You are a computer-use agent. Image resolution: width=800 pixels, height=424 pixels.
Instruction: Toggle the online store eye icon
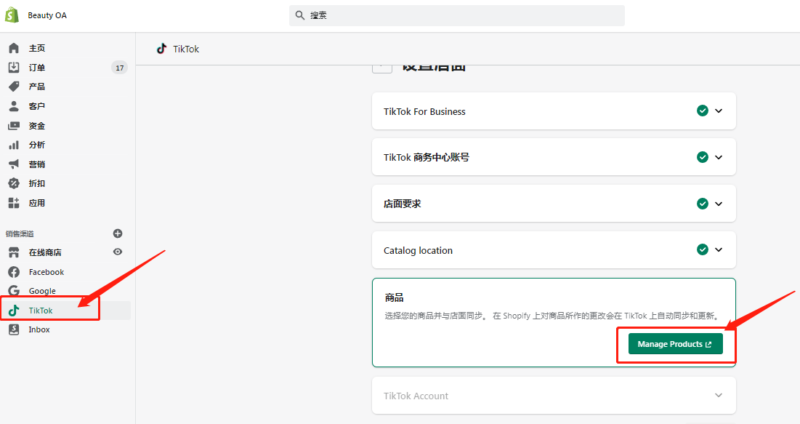point(118,252)
